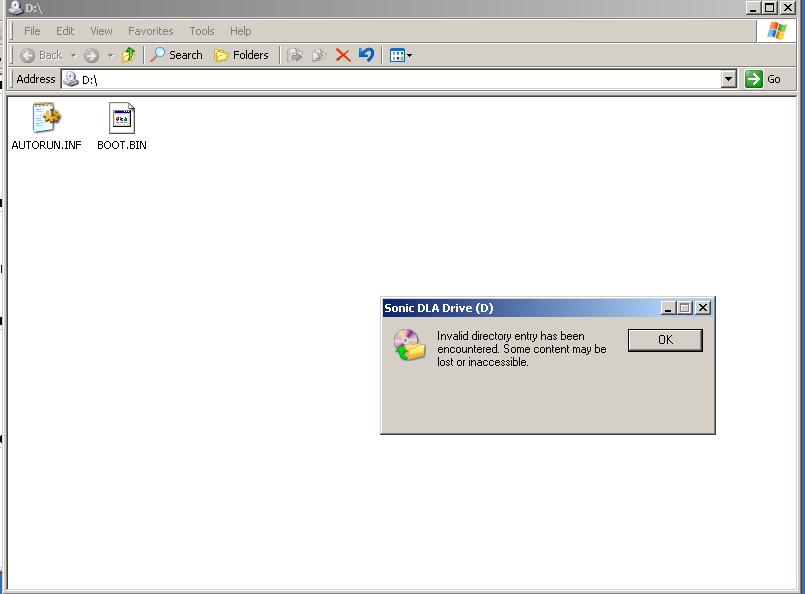Click the Move To toolbar icon
This screenshot has width=805, height=594.
[294, 55]
